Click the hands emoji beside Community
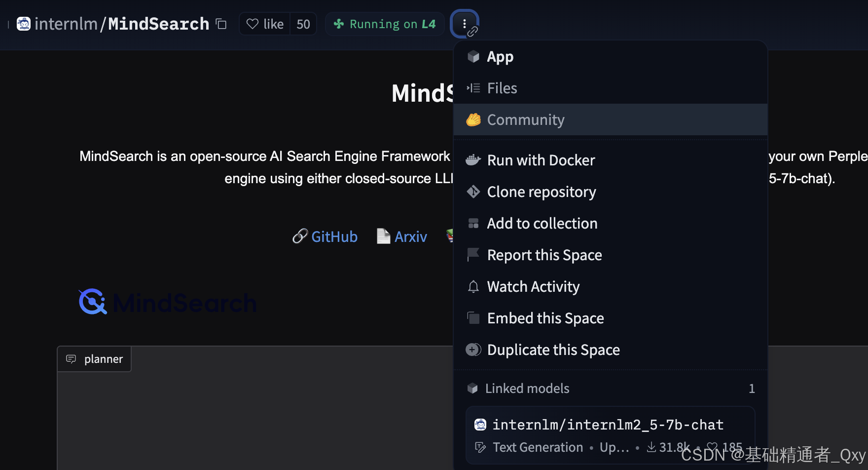The image size is (868, 470). 473,119
